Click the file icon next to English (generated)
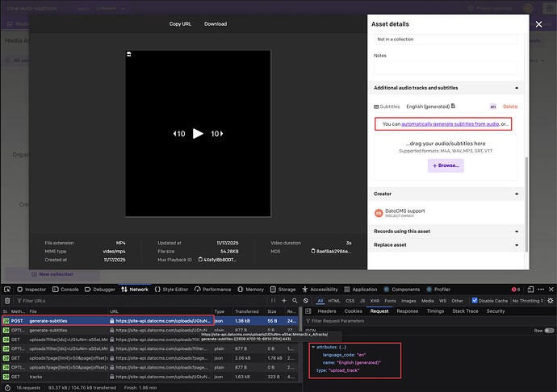Viewport: 557px width, 392px height. [x=454, y=106]
